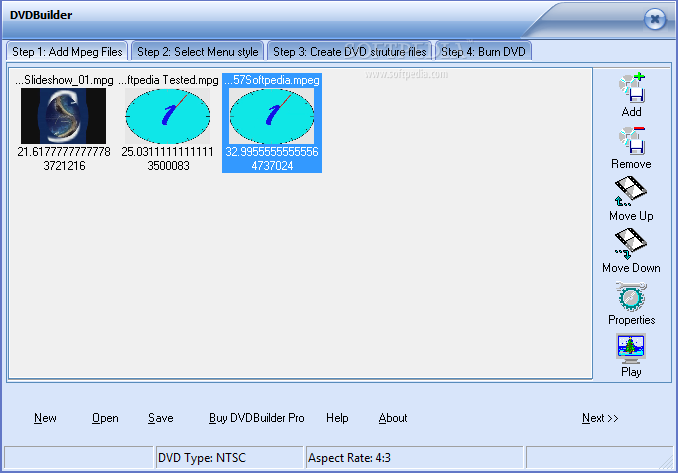
Task: Click the size value 4737024
Action: click(x=272, y=166)
